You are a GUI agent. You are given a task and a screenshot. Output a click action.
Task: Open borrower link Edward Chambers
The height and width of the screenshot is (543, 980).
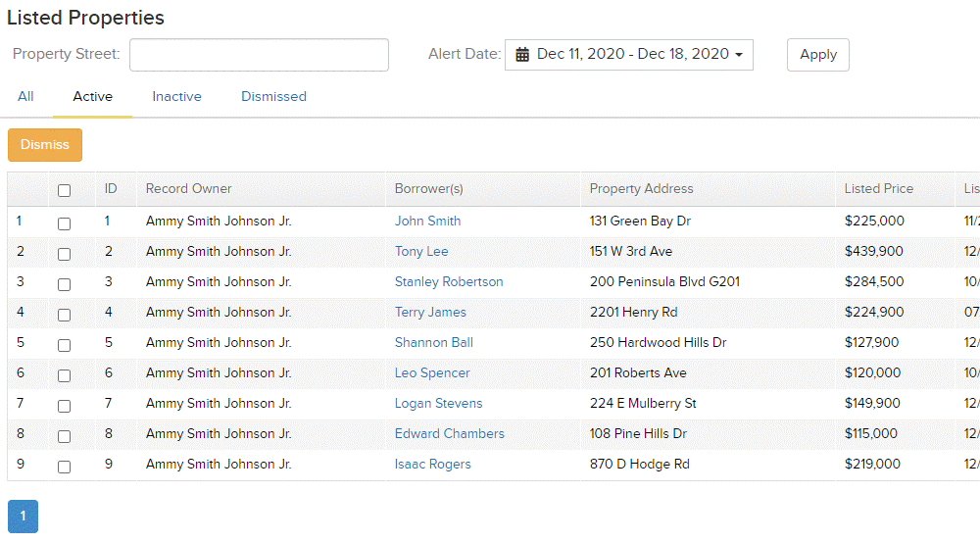[x=450, y=433]
